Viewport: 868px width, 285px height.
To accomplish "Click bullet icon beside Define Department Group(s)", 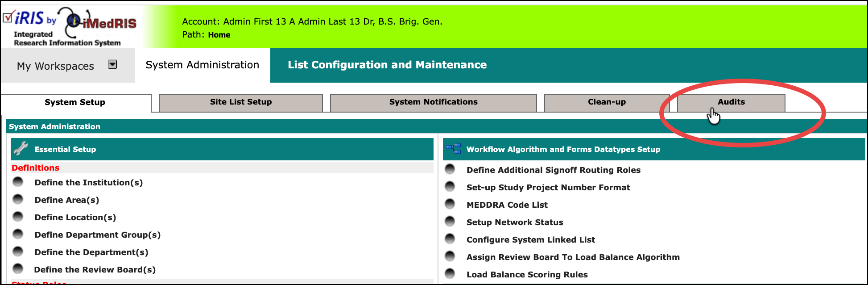I will (x=18, y=234).
